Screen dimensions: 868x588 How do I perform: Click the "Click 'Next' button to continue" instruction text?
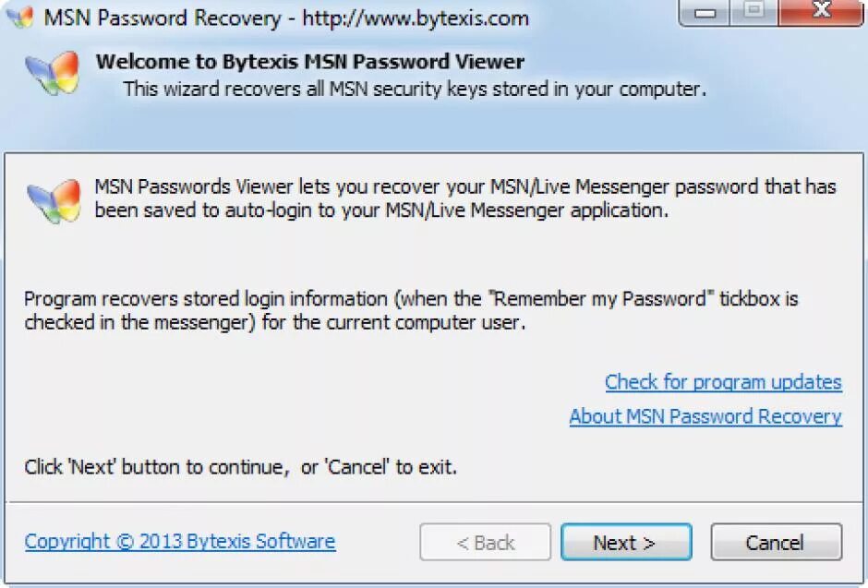tap(241, 467)
